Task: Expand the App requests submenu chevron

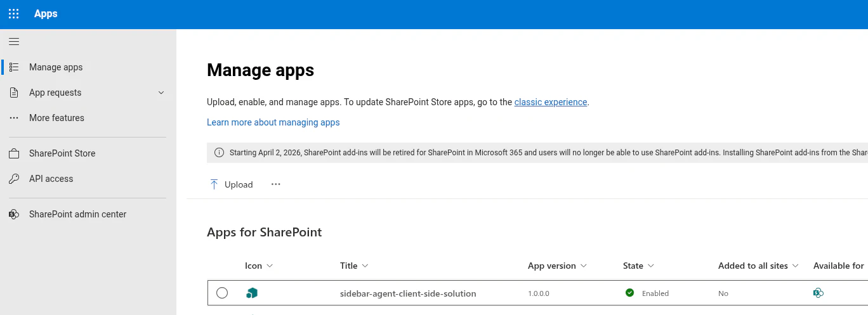Action: tap(161, 93)
